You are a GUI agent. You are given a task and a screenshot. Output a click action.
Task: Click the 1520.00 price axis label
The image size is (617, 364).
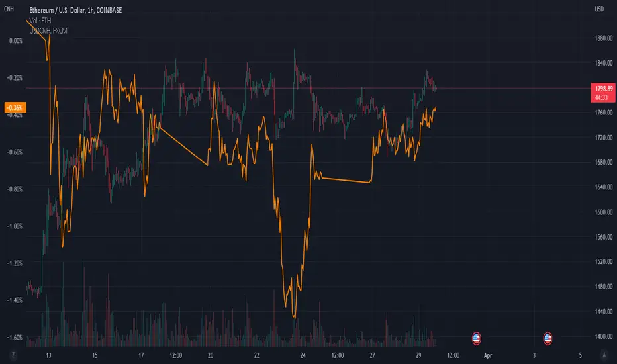click(x=604, y=261)
